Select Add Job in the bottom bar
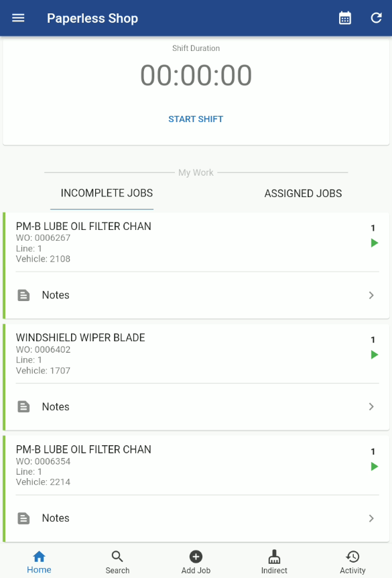This screenshot has height=578, width=392. (x=196, y=561)
